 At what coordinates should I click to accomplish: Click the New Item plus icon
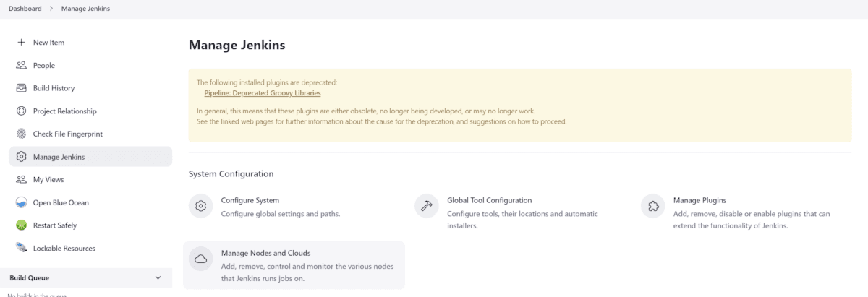pos(21,43)
